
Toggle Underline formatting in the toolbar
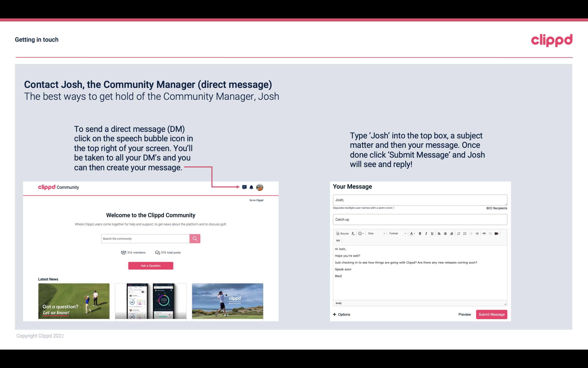[x=432, y=233]
